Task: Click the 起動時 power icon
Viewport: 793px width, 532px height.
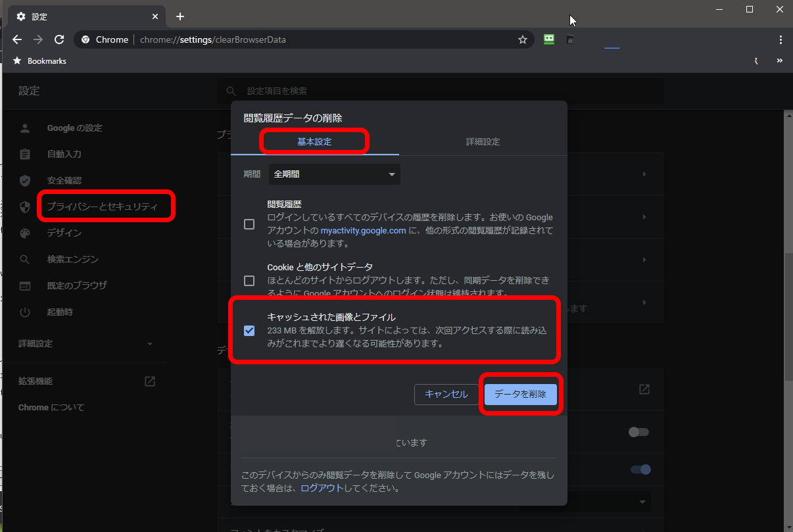Action: (x=25, y=312)
